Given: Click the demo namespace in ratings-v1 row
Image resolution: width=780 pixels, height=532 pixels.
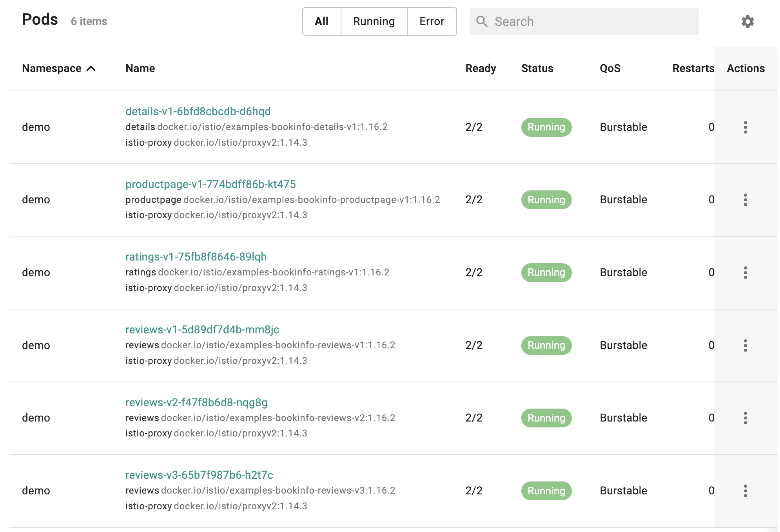Looking at the screenshot, I should tap(36, 273).
